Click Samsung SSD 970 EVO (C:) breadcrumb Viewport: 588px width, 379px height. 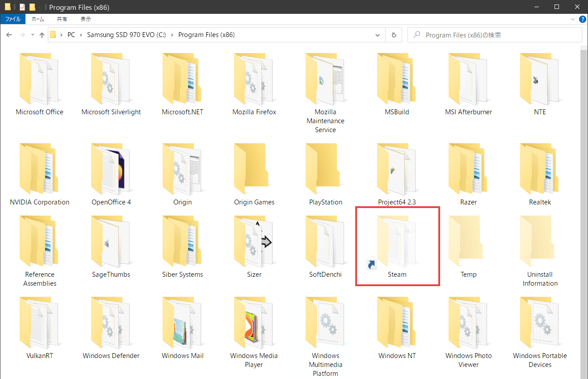[x=127, y=35]
